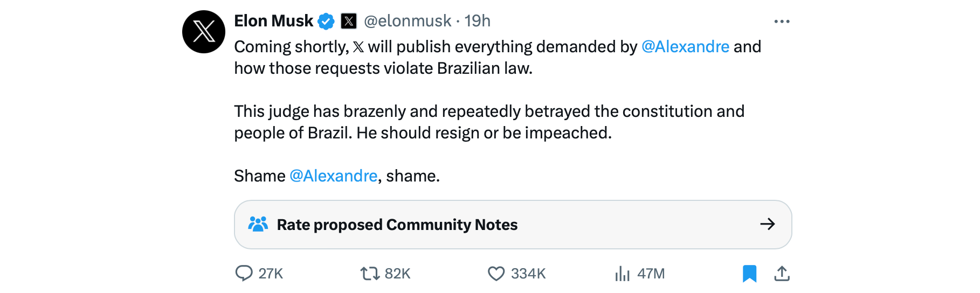Click the @elonmusk handle
The image size is (980, 293).
click(x=408, y=21)
